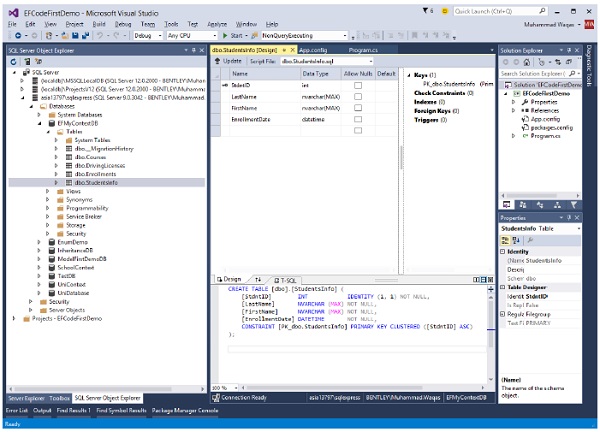Select packages.config in Solution Explorer
Screen dimensions: 600x432
click(x=551, y=128)
